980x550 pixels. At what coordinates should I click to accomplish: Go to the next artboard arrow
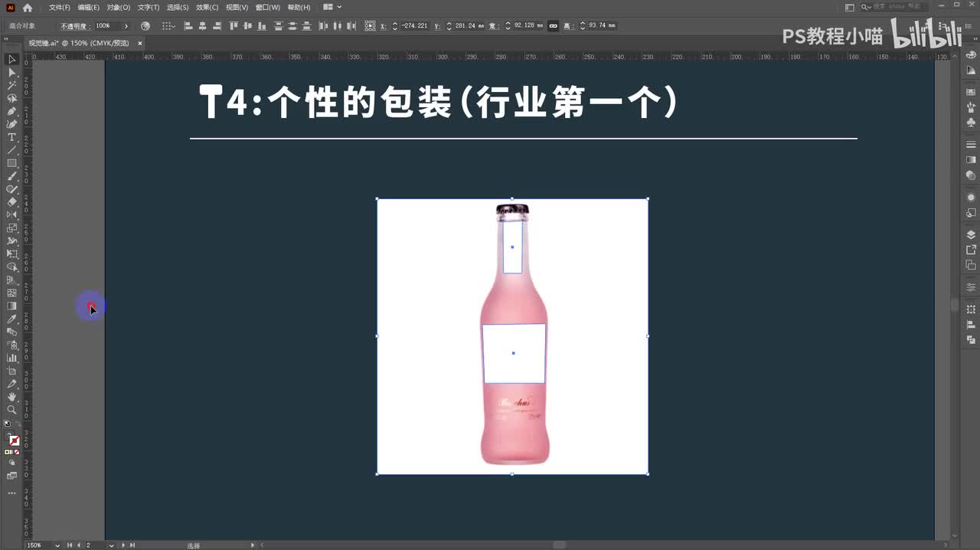pyautogui.click(x=122, y=545)
